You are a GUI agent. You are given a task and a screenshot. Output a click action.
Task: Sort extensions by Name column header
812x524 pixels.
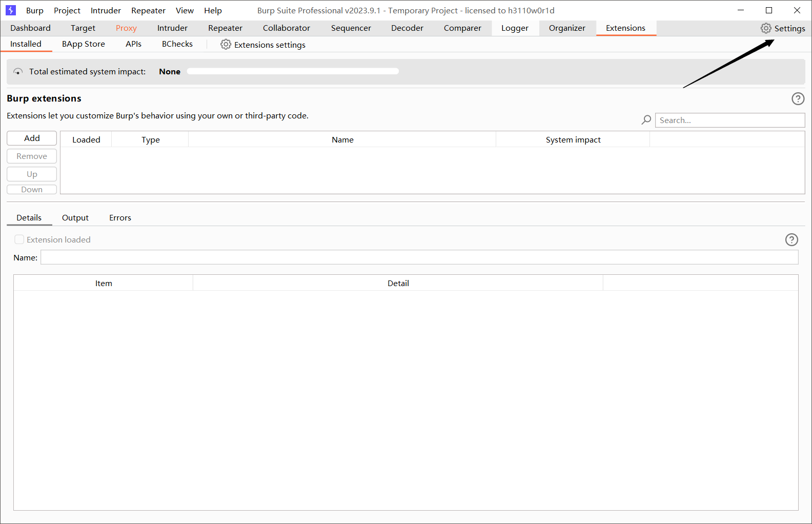tap(342, 139)
